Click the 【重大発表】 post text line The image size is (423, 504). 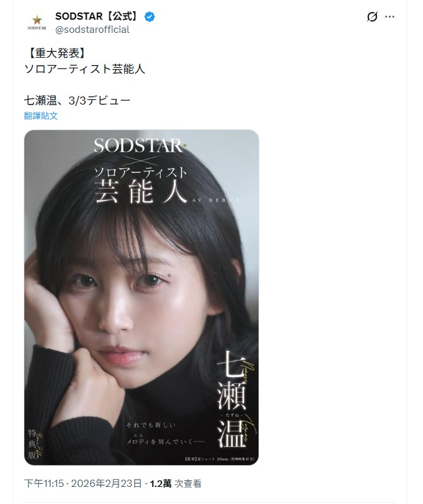(57, 53)
